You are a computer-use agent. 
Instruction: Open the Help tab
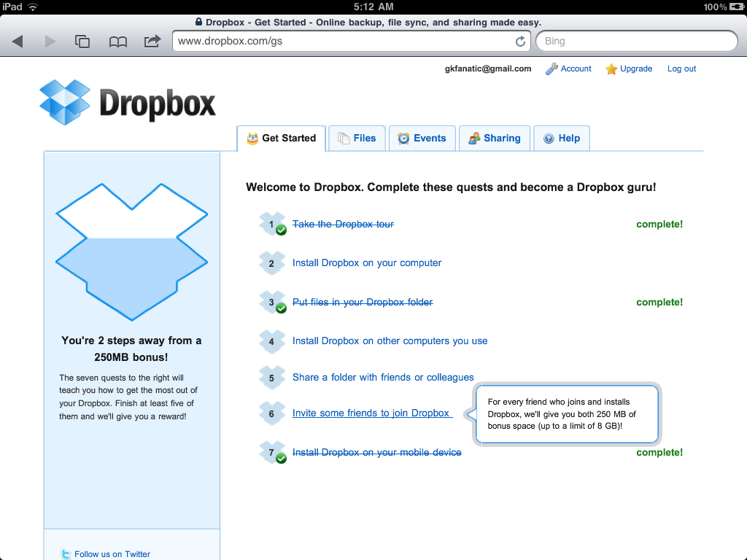tap(560, 139)
